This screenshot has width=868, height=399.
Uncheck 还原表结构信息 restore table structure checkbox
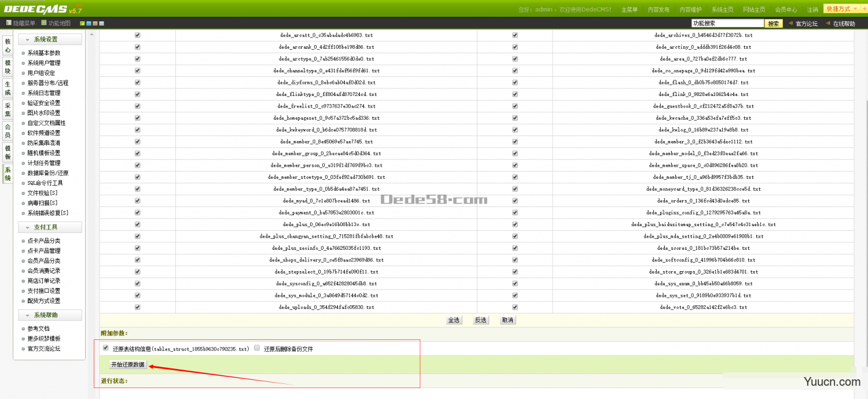pyautogui.click(x=106, y=348)
